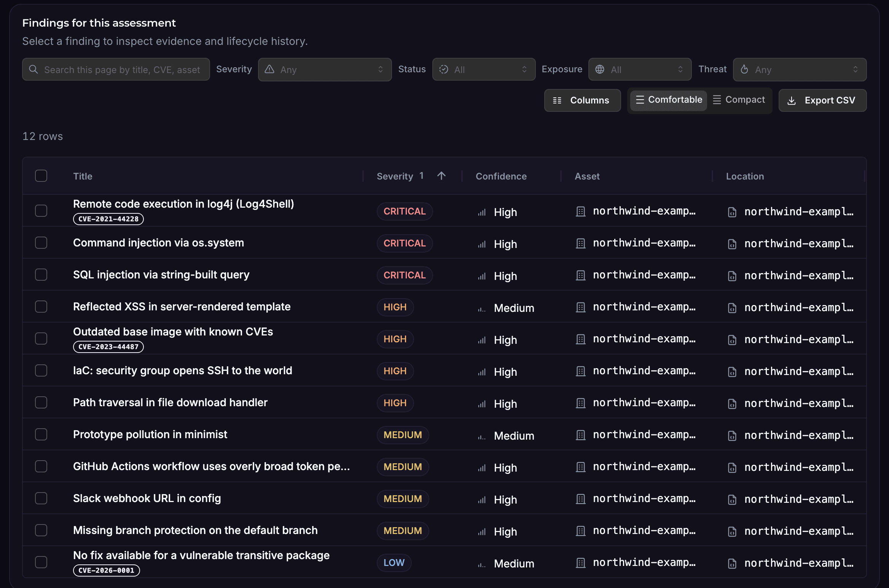
Task: Click location file icon in GitHub Actions row
Action: click(x=732, y=468)
